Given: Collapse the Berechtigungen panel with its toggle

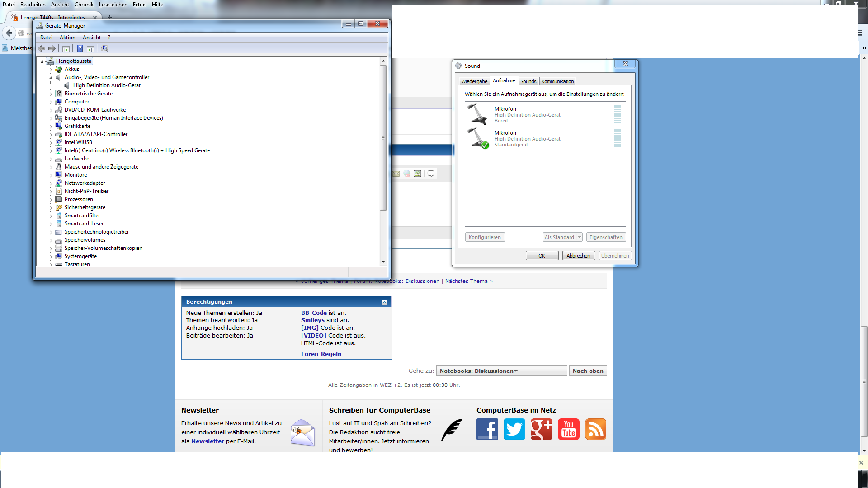Looking at the screenshot, I should pos(384,302).
